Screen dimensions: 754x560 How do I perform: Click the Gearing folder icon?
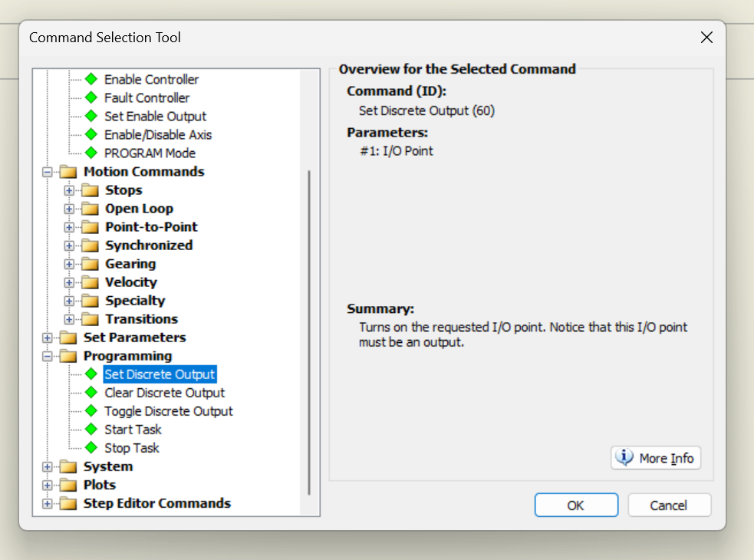tap(90, 264)
